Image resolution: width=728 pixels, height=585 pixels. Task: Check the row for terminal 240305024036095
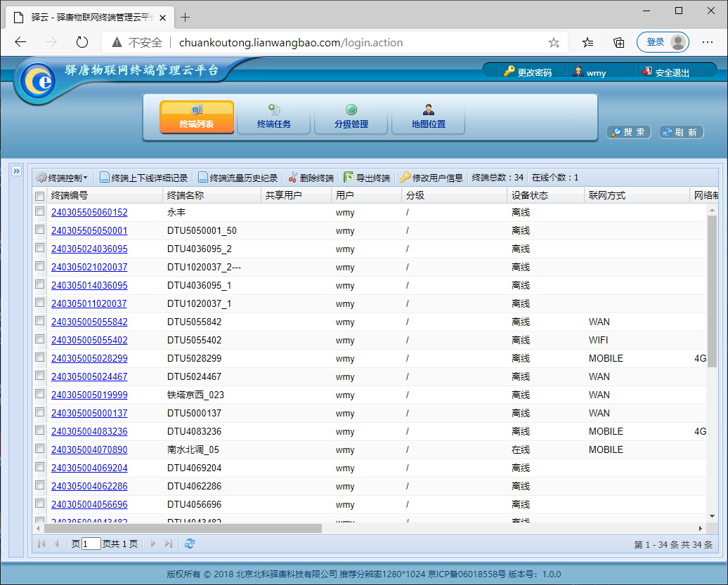click(x=40, y=248)
